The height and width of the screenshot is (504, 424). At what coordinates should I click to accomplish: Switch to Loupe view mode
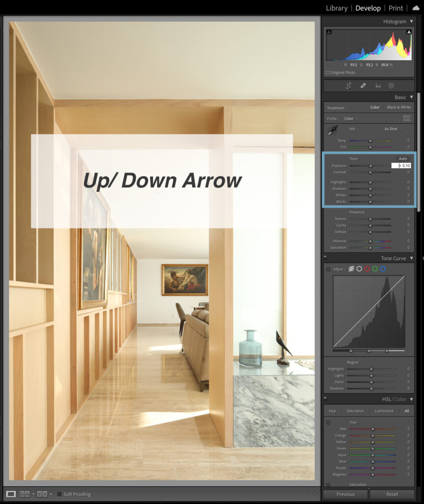(x=11, y=494)
